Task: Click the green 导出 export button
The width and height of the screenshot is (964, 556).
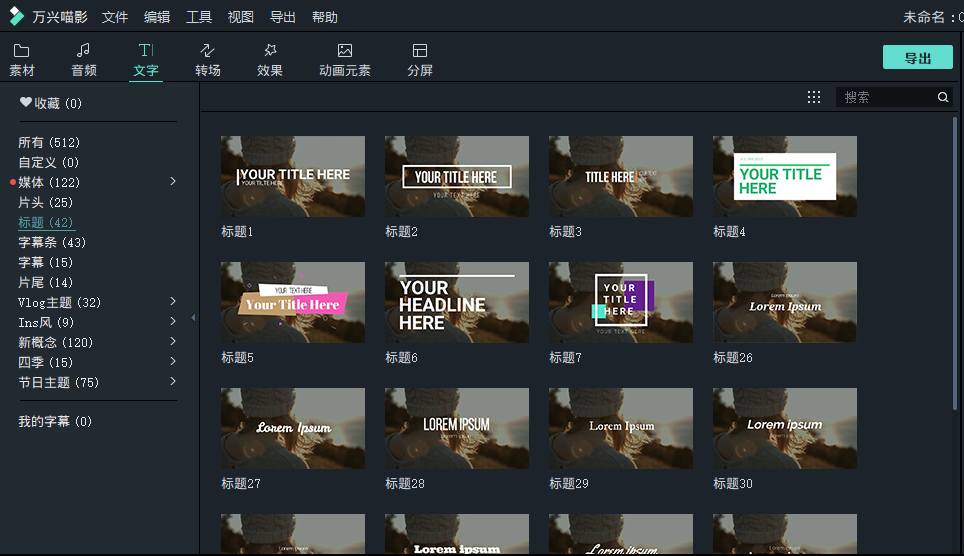Action: [x=917, y=58]
